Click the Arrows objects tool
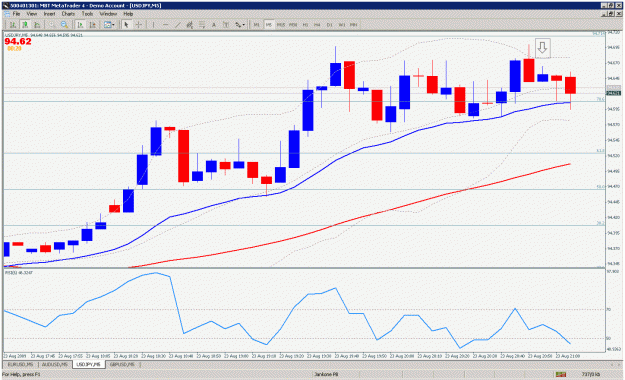The width and height of the screenshot is (625, 380). click(x=238, y=25)
